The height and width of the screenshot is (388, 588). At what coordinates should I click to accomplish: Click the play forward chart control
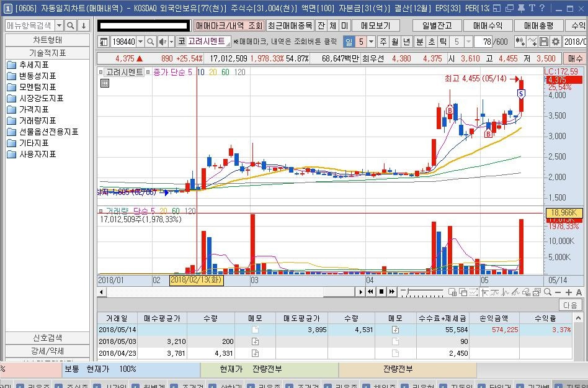click(360, 292)
